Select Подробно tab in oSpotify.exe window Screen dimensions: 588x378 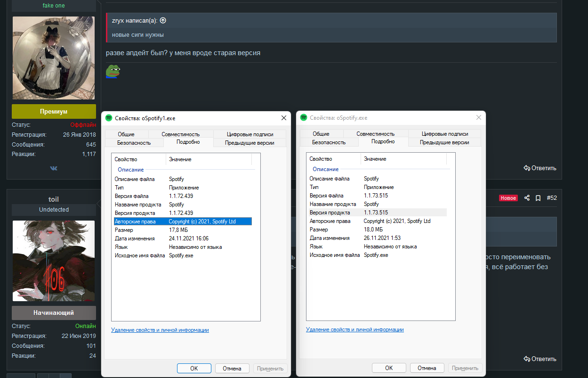pyautogui.click(x=383, y=141)
